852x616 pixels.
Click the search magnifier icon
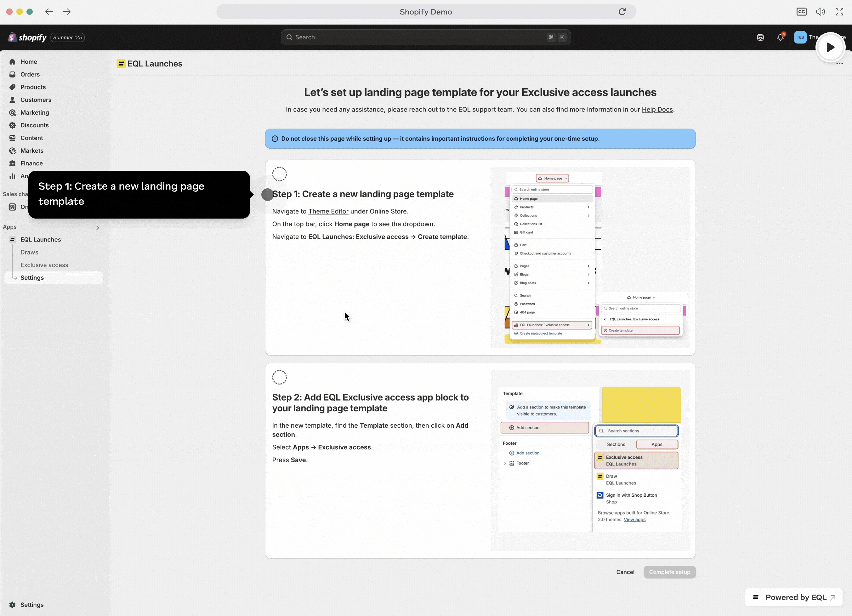click(x=289, y=37)
